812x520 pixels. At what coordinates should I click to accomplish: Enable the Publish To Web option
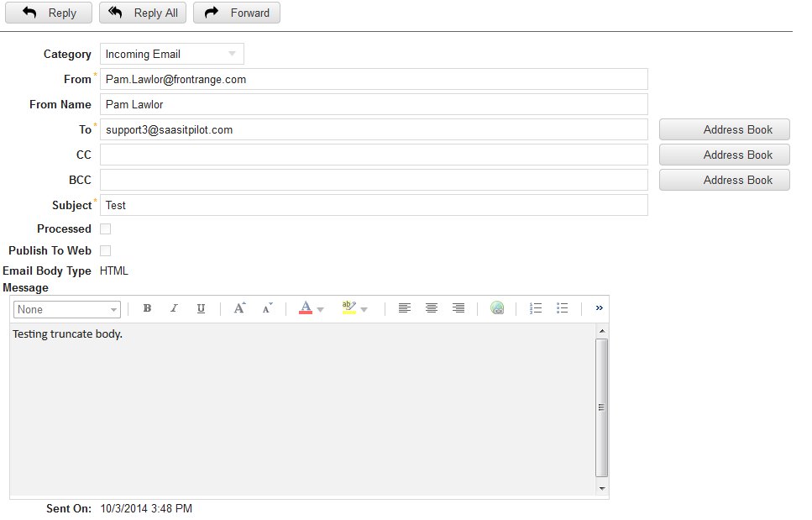[105, 250]
